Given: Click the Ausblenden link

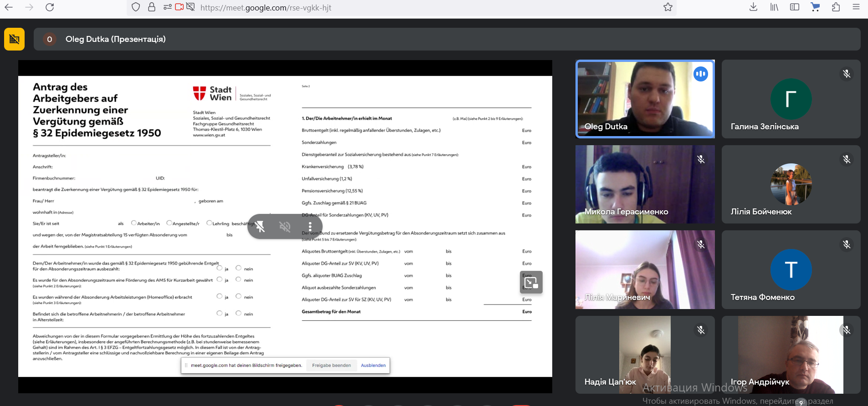Looking at the screenshot, I should click(x=373, y=365).
